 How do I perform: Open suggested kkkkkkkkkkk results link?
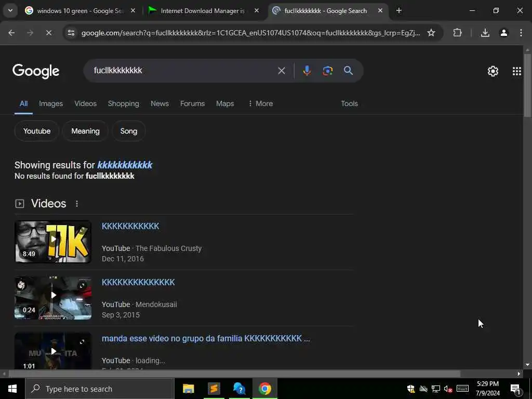pos(125,165)
